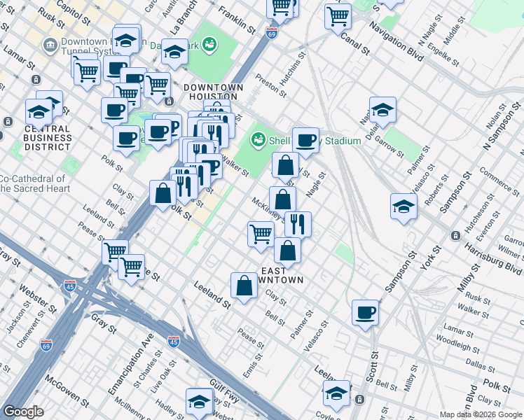Select the school marker near La Branch label
Viewport: 524px width, 420px height.
174,52
